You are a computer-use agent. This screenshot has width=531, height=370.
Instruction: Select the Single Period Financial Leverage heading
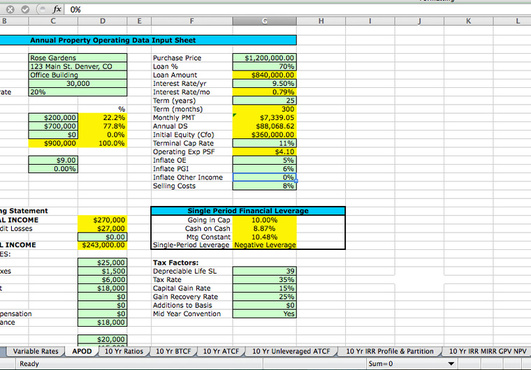click(x=248, y=211)
